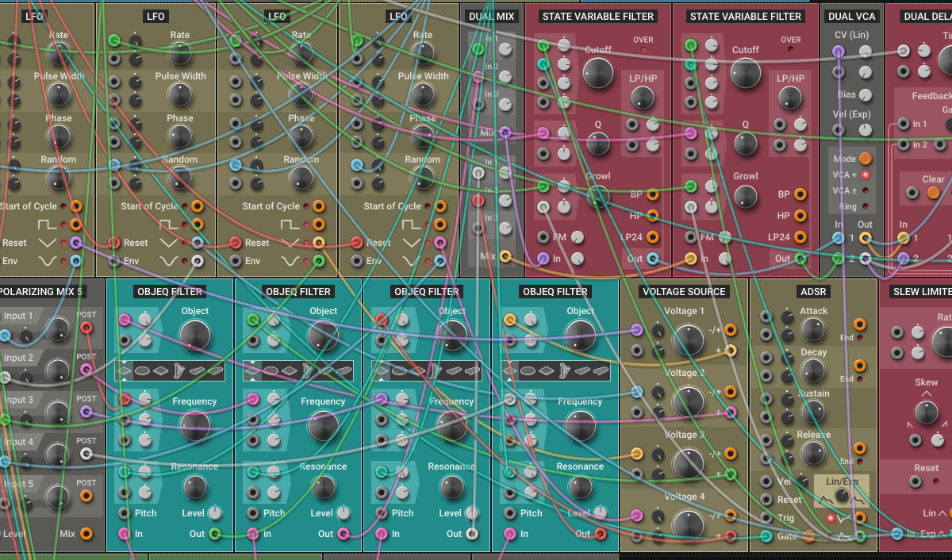
Task: Click the BP output jack on the left State Variable Filter
Action: click(x=652, y=194)
